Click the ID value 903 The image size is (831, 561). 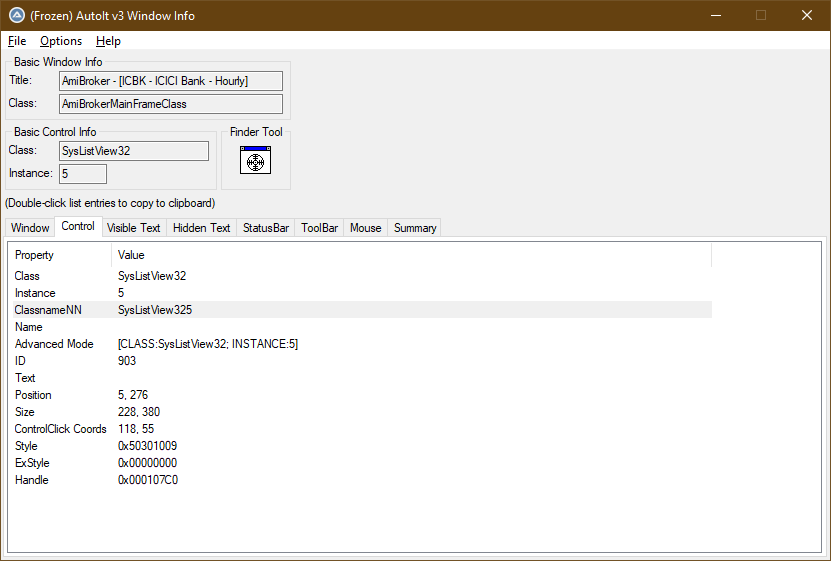(127, 361)
